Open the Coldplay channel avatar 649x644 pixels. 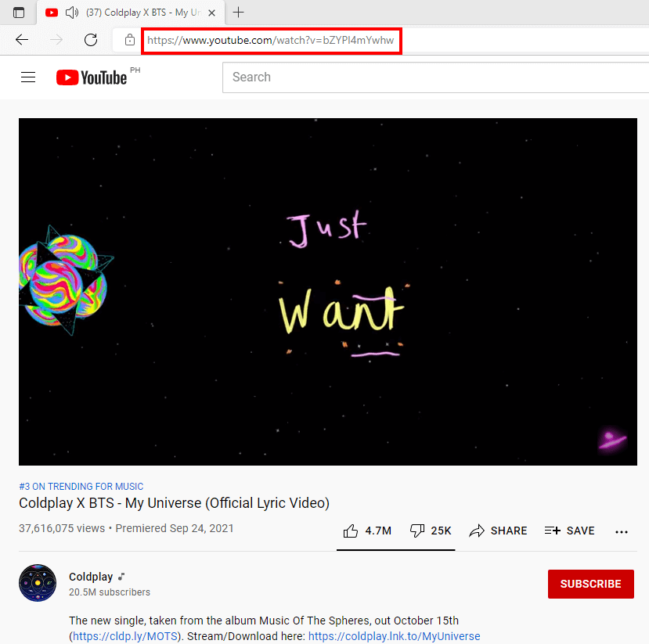tap(38, 583)
